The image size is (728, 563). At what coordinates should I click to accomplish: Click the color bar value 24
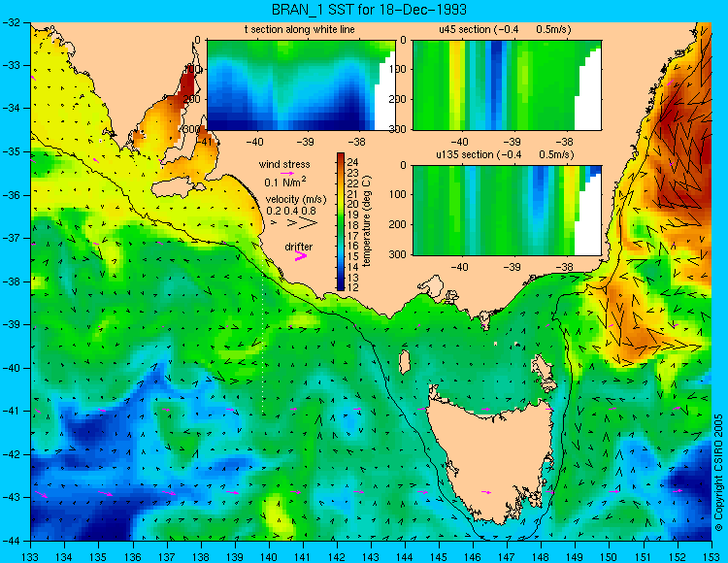(352, 162)
